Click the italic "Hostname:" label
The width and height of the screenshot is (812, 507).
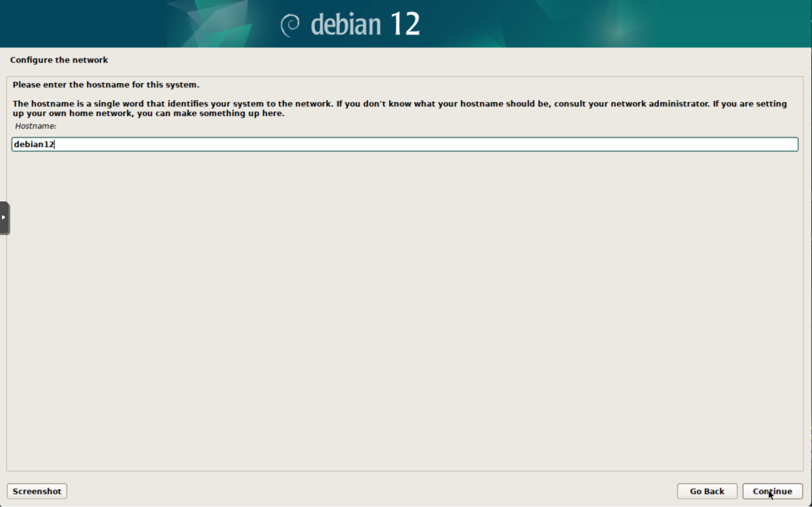pos(35,126)
